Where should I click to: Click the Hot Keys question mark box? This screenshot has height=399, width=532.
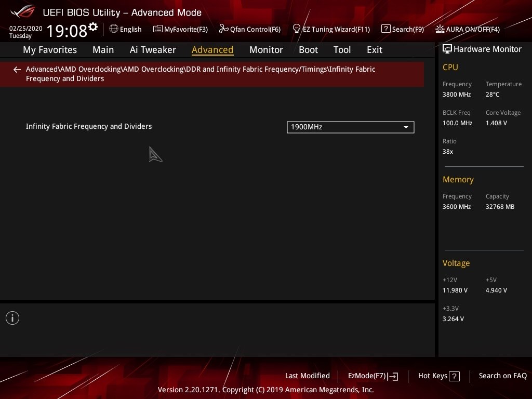454,376
